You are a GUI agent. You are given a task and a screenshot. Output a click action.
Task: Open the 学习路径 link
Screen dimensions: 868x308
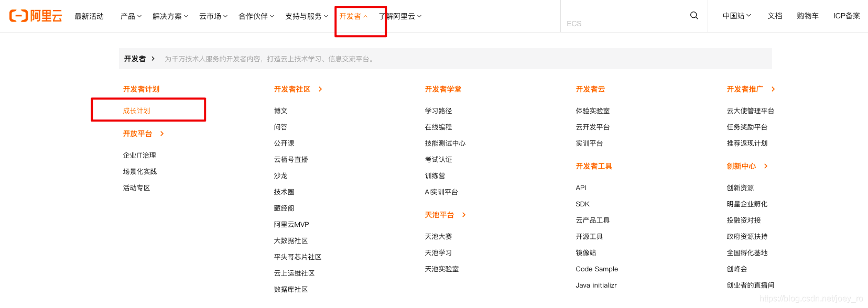(439, 111)
